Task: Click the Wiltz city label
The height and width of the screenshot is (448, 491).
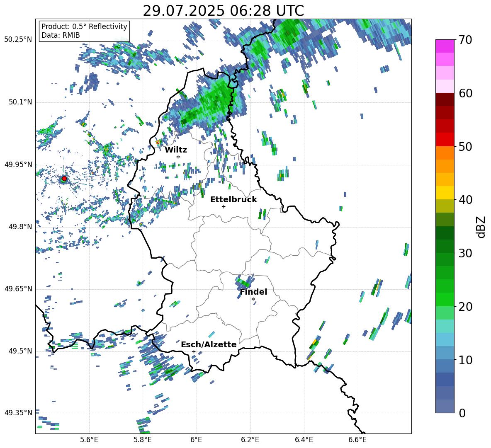Action: 176,150
